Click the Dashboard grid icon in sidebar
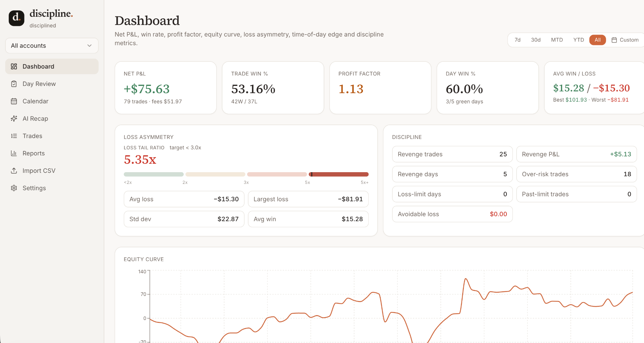The width and height of the screenshot is (644, 343). (x=14, y=66)
